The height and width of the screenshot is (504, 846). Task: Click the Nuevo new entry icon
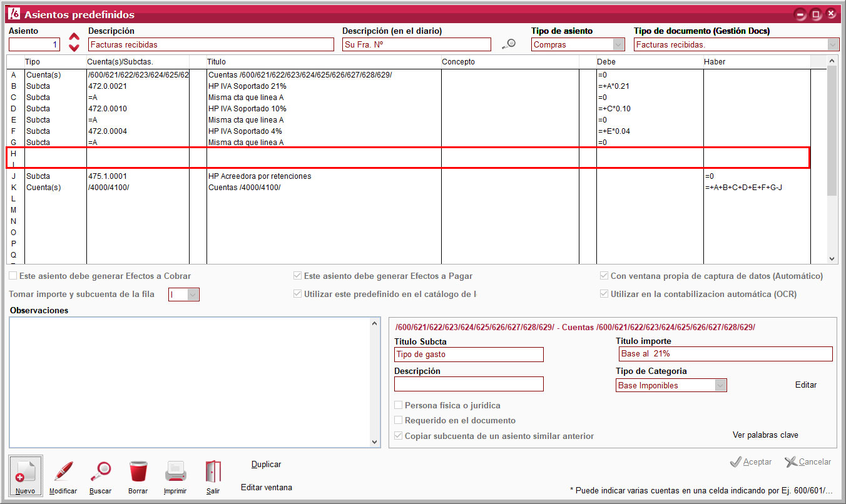[x=26, y=471]
